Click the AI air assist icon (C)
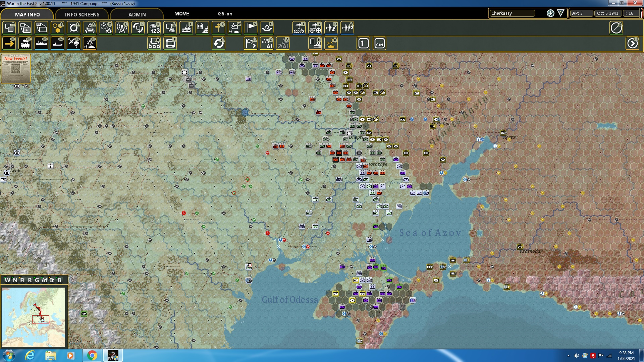Image resolution: width=644 pixels, height=362 pixels. pos(267,44)
